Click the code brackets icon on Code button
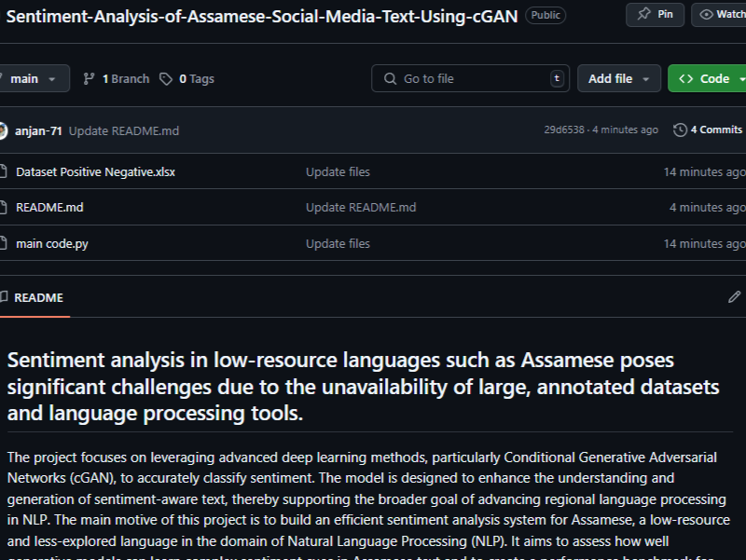This screenshot has height=560, width=746. tap(685, 78)
